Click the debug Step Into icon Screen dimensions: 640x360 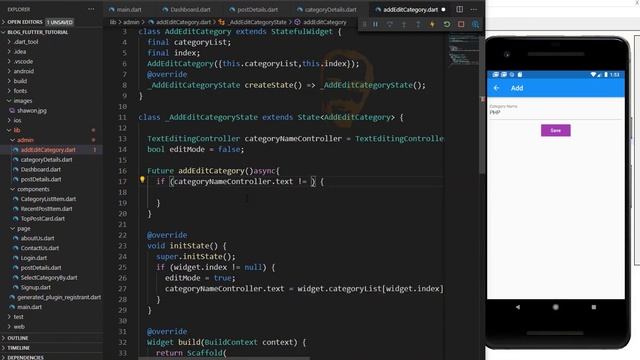[404, 24]
